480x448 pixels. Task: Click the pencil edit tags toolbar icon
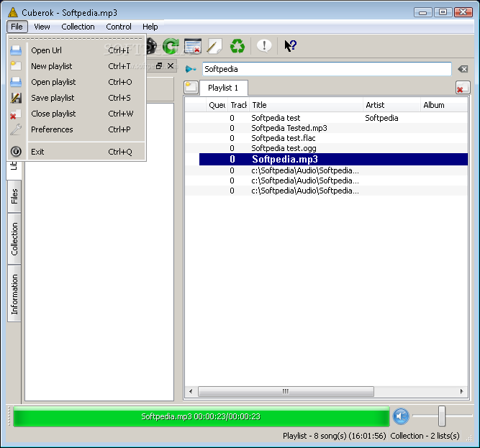[x=214, y=46]
